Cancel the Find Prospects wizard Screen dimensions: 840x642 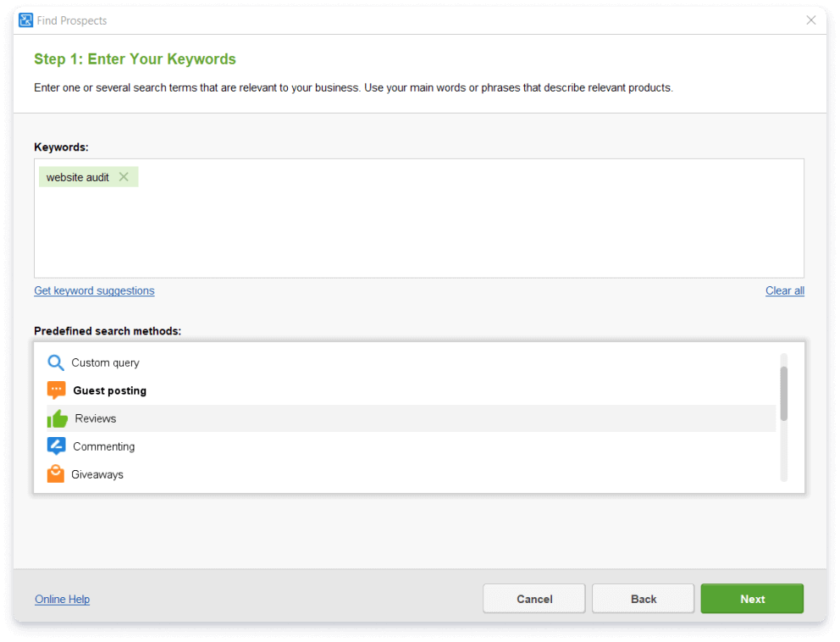click(533, 599)
